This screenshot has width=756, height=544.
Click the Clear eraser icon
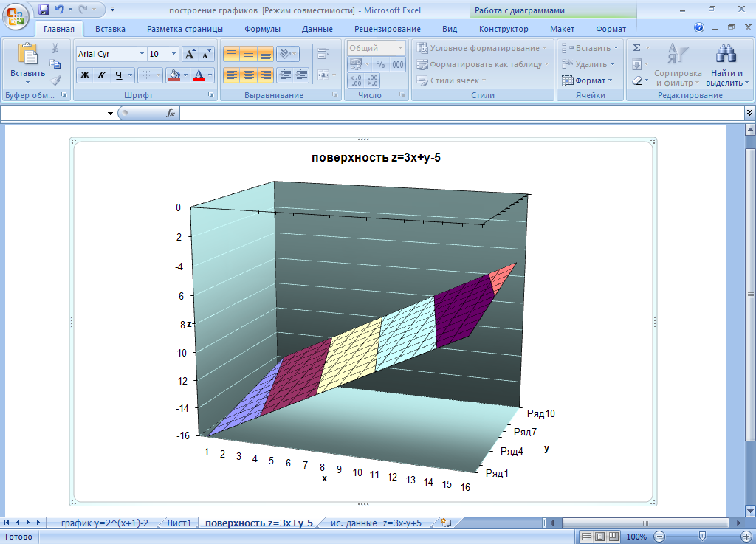tap(637, 80)
